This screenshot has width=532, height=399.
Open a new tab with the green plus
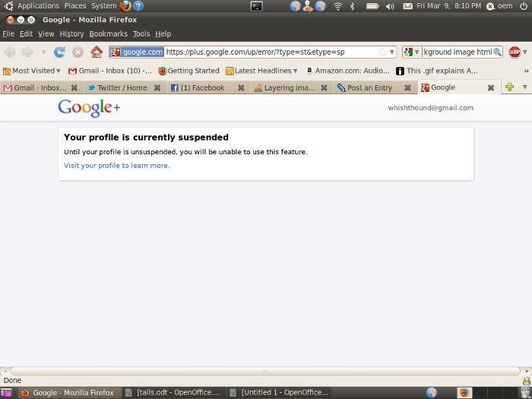point(509,87)
